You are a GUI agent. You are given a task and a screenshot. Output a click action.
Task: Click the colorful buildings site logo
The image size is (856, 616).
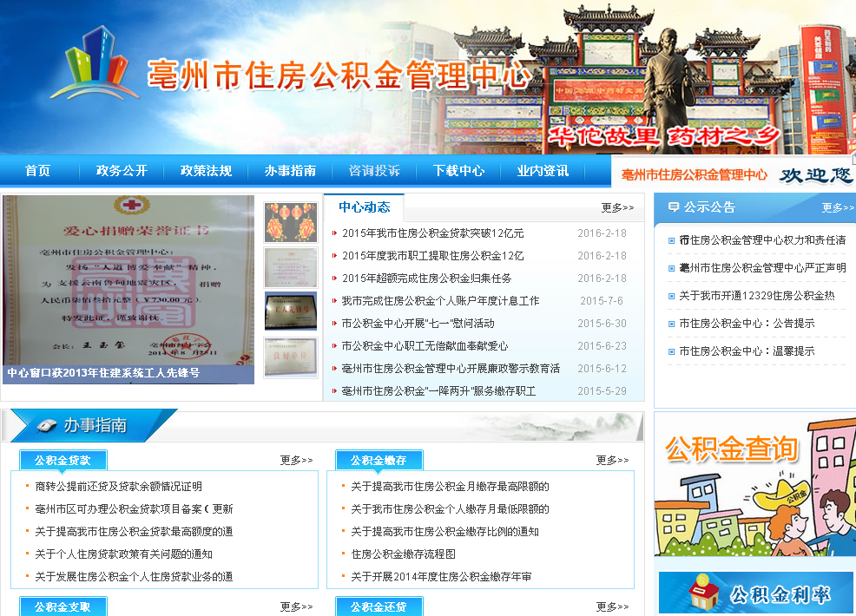(94, 64)
